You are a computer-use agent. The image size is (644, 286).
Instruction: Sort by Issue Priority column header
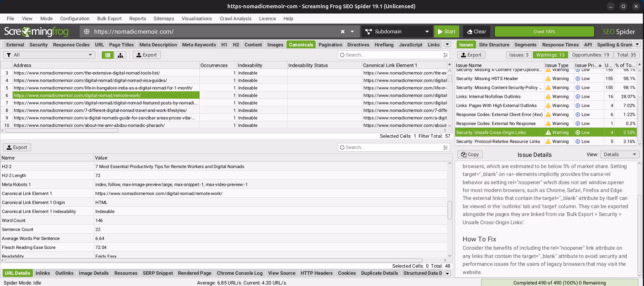click(589, 65)
